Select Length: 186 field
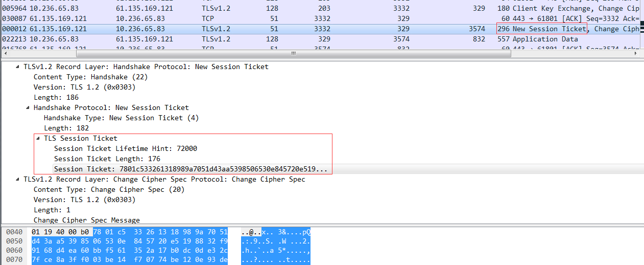This screenshot has width=644, height=265. coord(56,97)
